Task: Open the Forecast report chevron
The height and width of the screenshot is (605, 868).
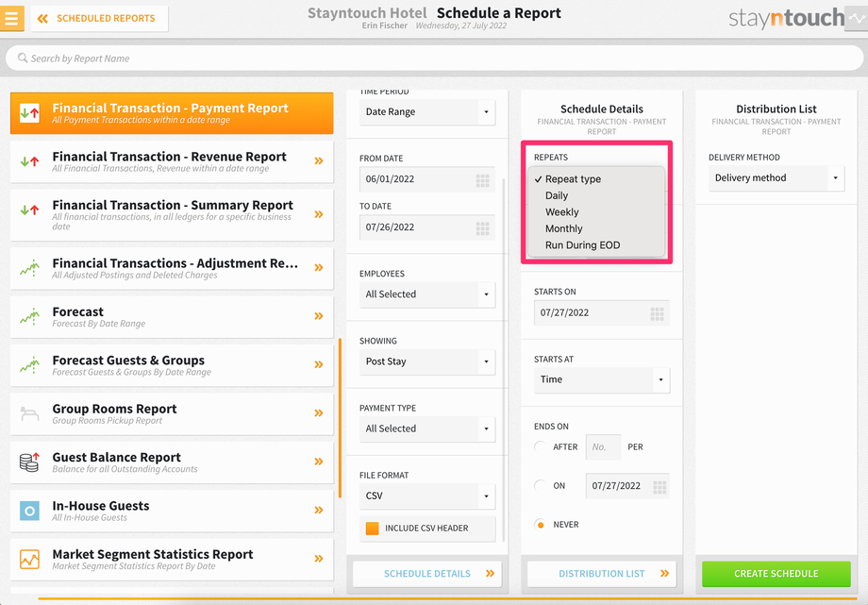Action: pos(319,316)
